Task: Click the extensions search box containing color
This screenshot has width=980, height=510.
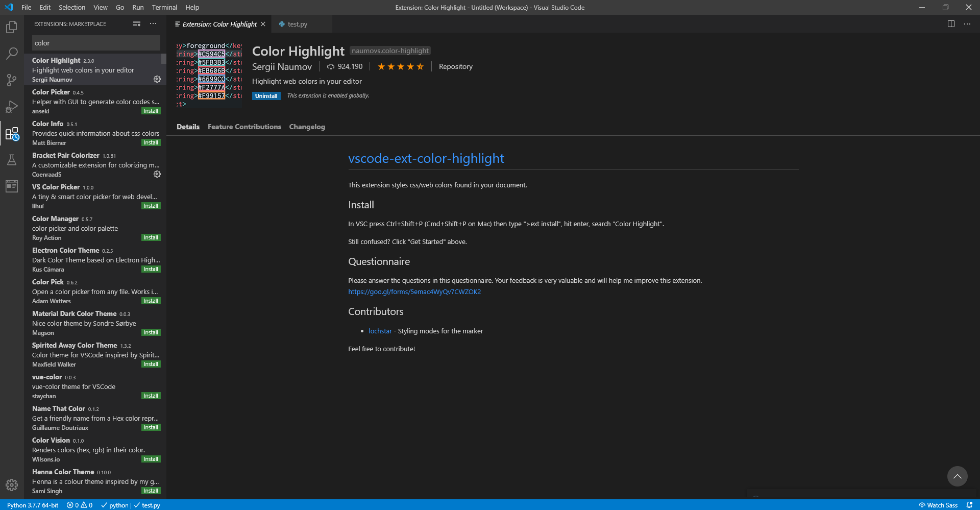Action: (x=96, y=43)
